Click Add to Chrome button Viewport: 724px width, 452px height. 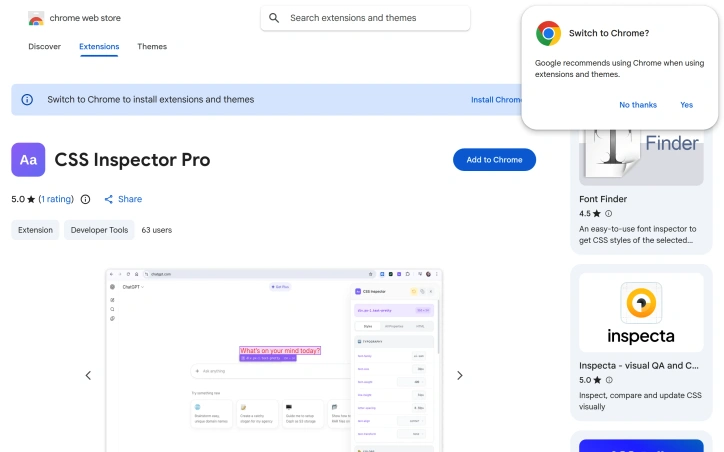coord(494,160)
